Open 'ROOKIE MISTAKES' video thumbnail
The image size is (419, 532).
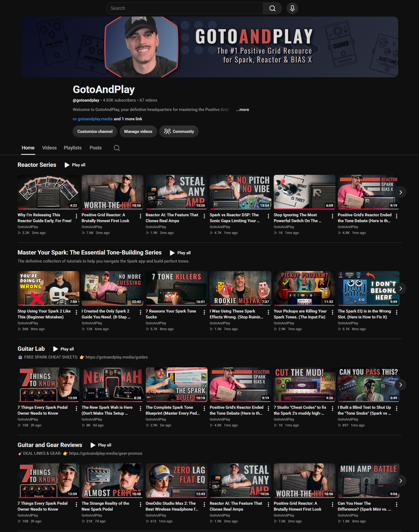point(240,288)
